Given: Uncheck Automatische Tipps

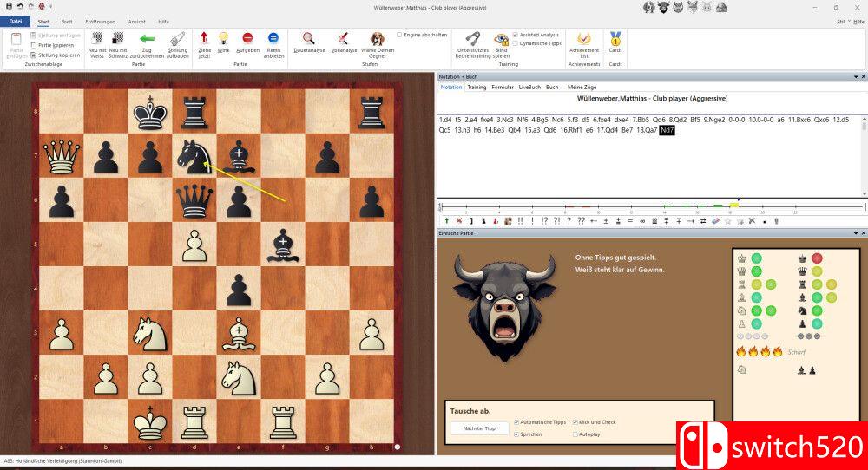Looking at the screenshot, I should click(x=517, y=422).
